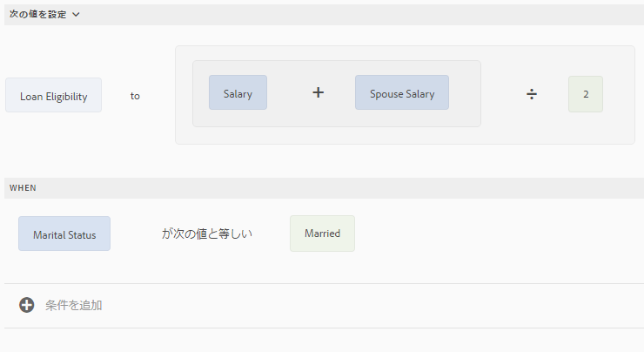Click the "to" keyword in the rule
644x352 pixels.
coord(135,96)
